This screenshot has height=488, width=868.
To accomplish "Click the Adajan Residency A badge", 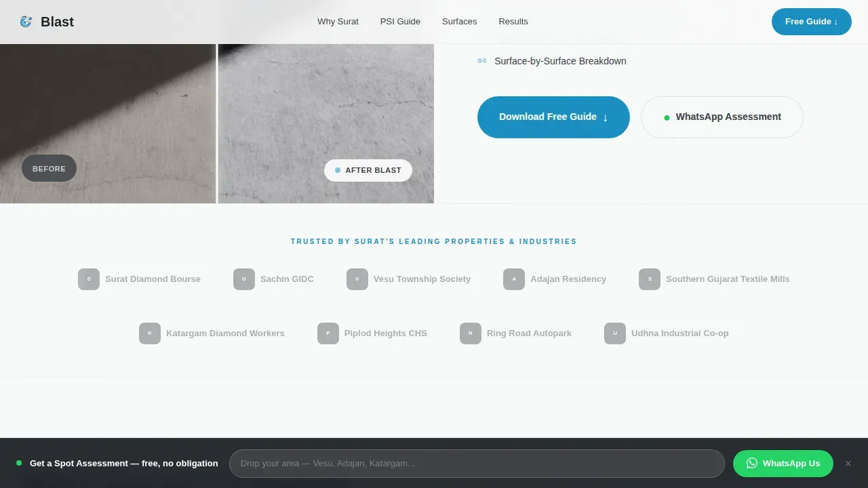I will coord(514,279).
